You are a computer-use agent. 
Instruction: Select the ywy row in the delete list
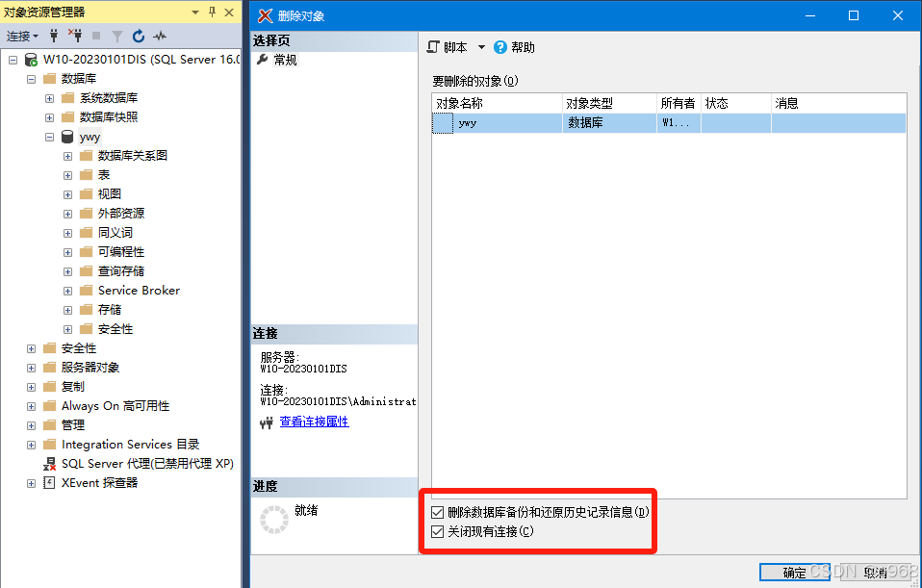(669, 123)
